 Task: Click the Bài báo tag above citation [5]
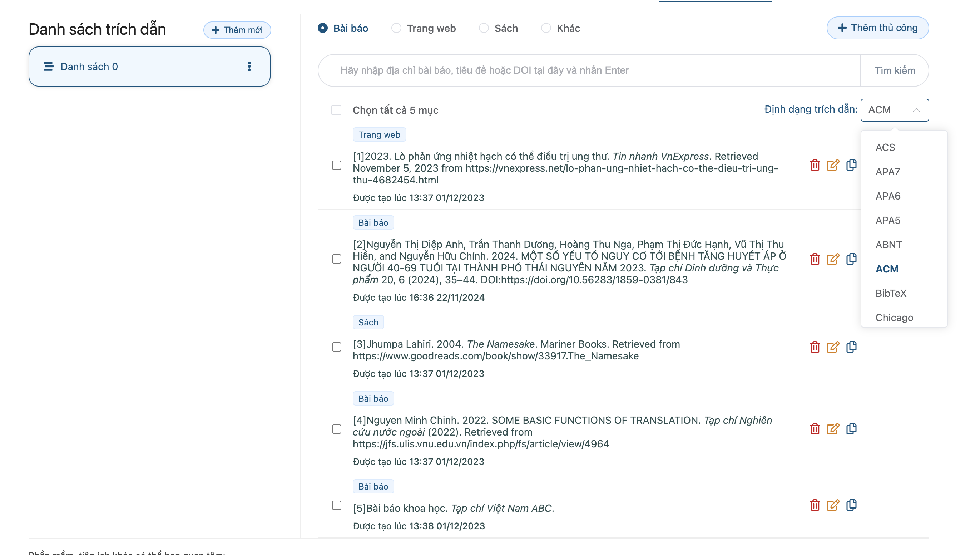tap(373, 487)
